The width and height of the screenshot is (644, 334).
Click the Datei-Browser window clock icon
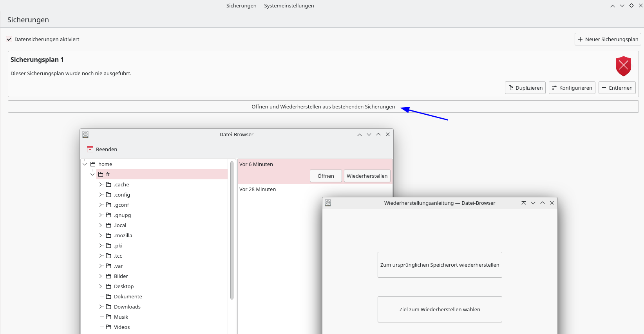85,134
